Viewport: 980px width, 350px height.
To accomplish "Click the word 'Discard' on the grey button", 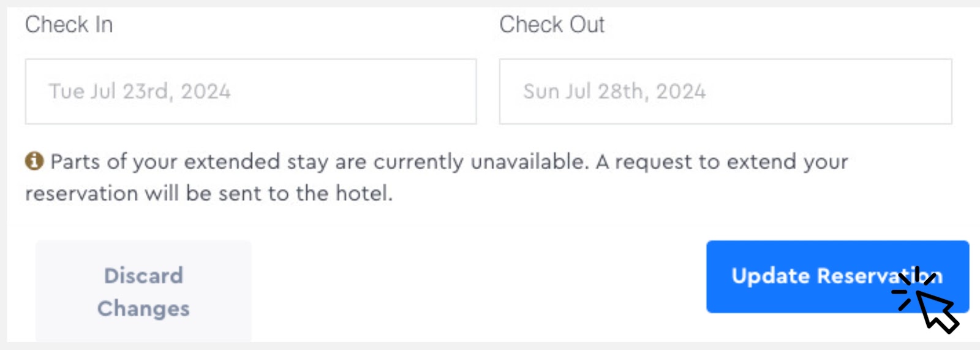I will (143, 276).
